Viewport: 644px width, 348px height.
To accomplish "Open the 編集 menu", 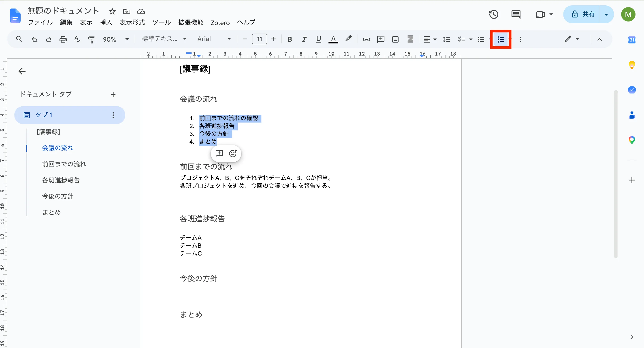I will [66, 22].
